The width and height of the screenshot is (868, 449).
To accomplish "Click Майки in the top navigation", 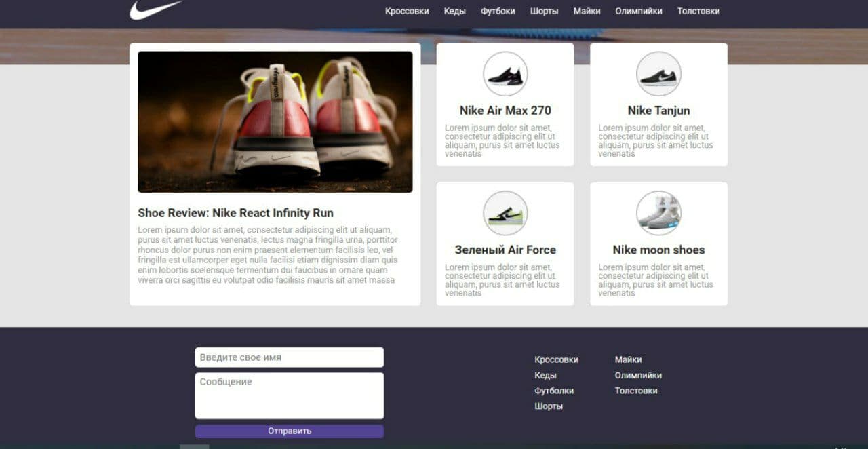I will (x=587, y=11).
